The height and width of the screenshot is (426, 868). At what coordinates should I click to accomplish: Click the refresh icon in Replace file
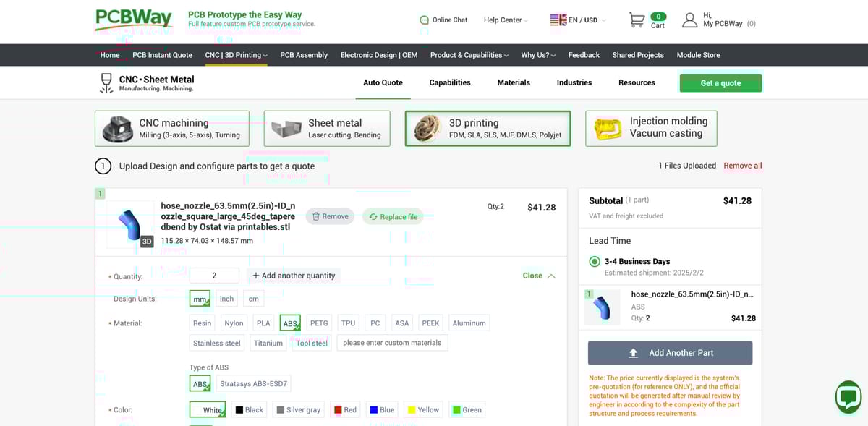[373, 217]
